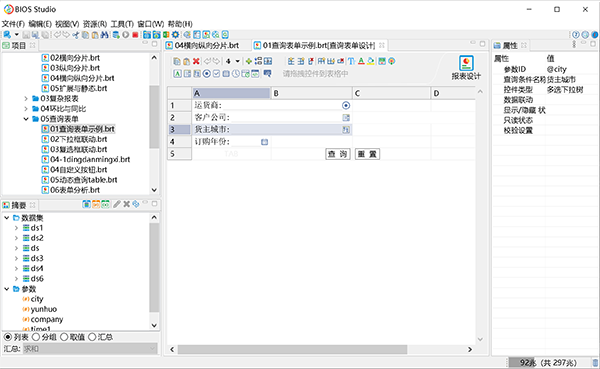
Task: Click the 货主城市 cell in row 3
Action: (272, 130)
